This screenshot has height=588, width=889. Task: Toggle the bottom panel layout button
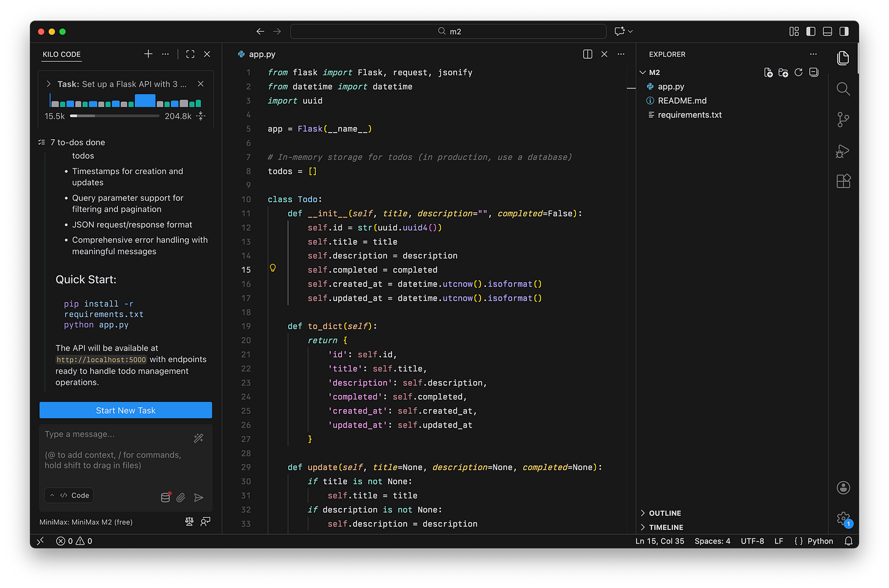pos(827,31)
